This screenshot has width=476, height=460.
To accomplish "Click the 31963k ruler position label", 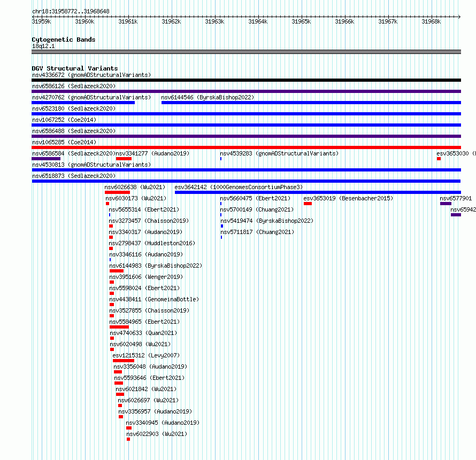I will 214,21.
